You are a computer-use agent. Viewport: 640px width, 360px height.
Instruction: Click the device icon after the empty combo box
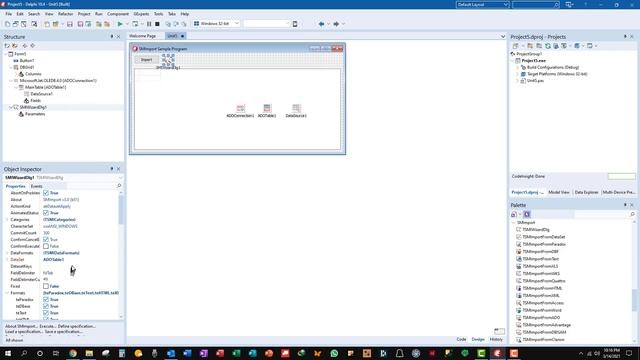point(295,24)
